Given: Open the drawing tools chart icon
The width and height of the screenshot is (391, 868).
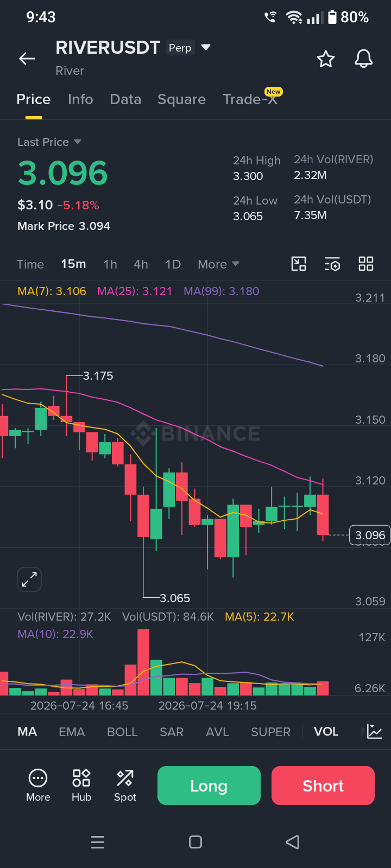Looking at the screenshot, I should (x=299, y=264).
